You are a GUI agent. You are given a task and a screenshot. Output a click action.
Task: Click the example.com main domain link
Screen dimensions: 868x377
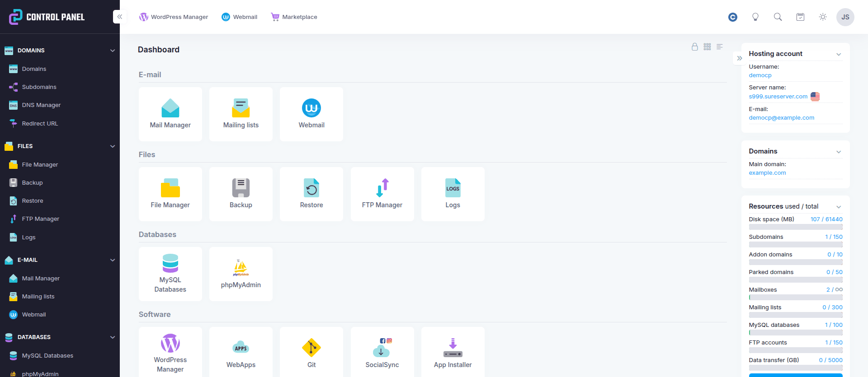click(x=767, y=173)
